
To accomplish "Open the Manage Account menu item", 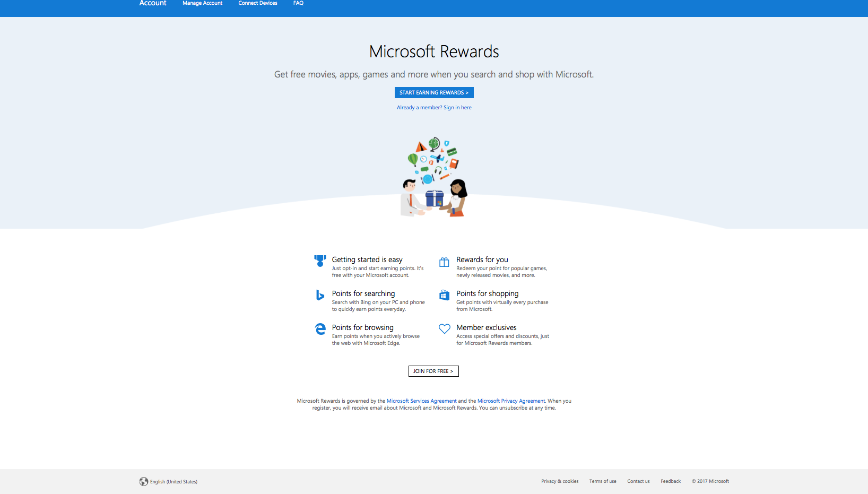I will coord(202,3).
